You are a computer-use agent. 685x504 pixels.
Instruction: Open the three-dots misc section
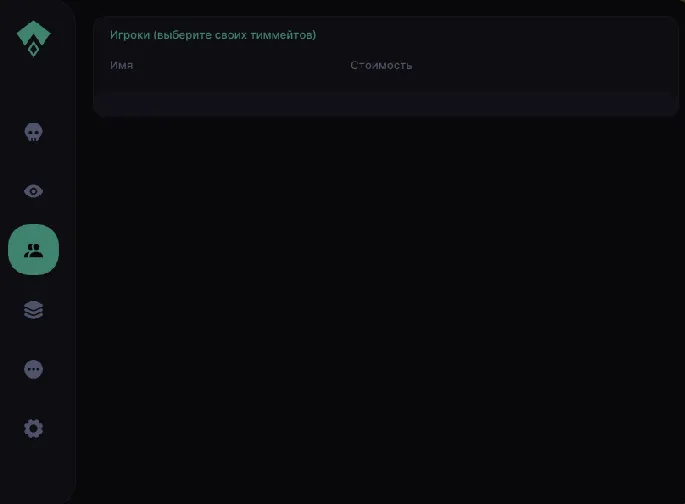(33, 369)
